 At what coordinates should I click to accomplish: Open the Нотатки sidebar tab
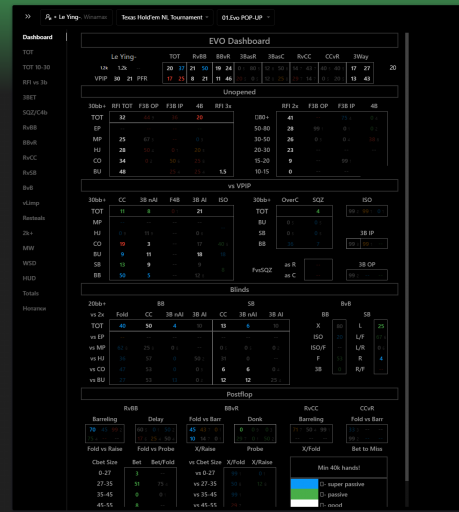[34, 308]
